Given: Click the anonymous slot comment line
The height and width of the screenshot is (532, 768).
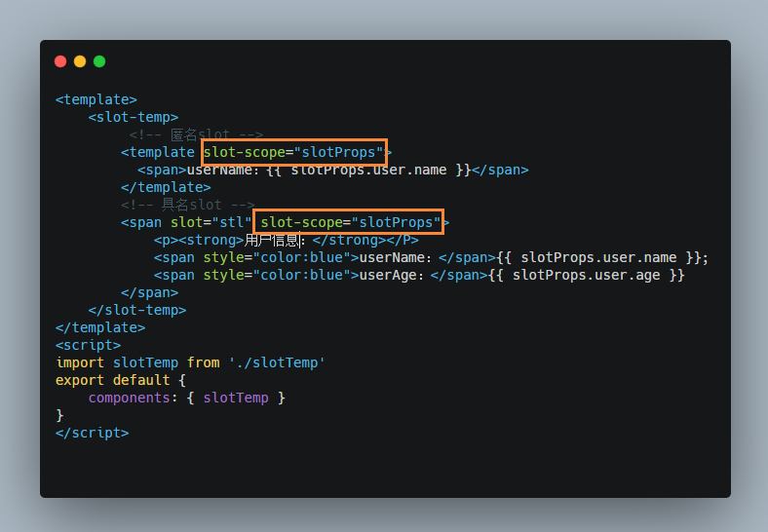Looking at the screenshot, I should pyautogui.click(x=197, y=134).
